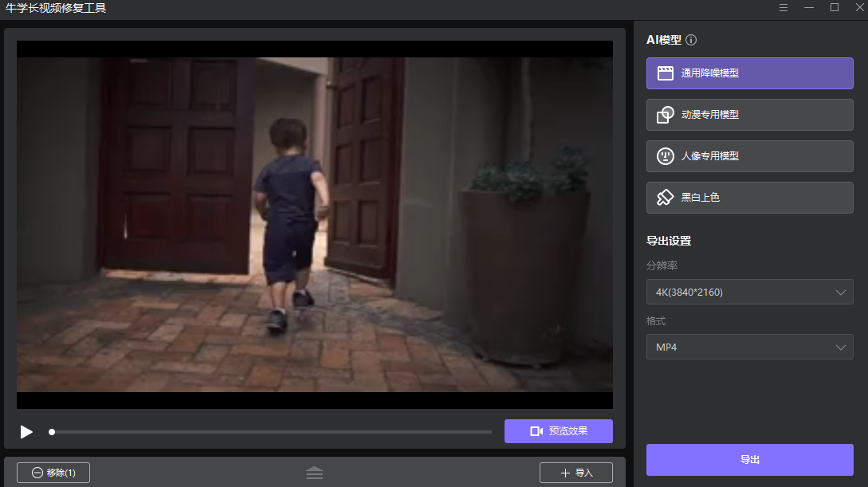Choose the 人像专用模型 option
The height and width of the screenshot is (487, 868).
click(749, 156)
